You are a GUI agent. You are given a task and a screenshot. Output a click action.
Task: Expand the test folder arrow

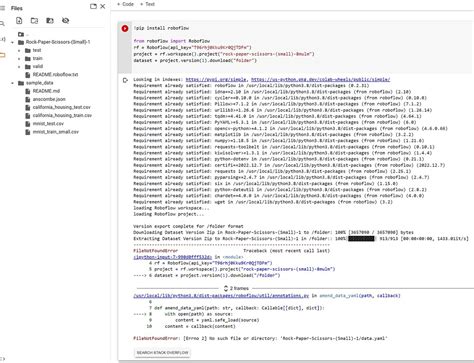click(19, 50)
